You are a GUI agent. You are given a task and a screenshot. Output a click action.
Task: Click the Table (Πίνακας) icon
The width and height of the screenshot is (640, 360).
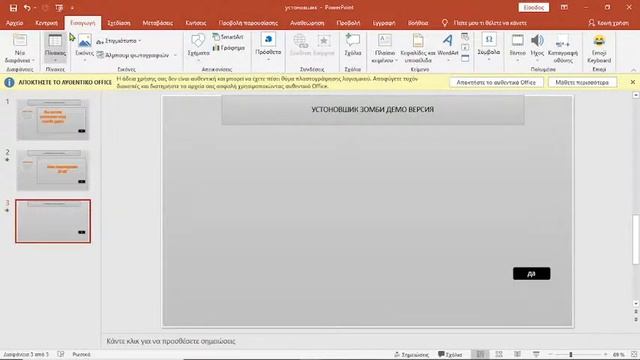click(55, 40)
